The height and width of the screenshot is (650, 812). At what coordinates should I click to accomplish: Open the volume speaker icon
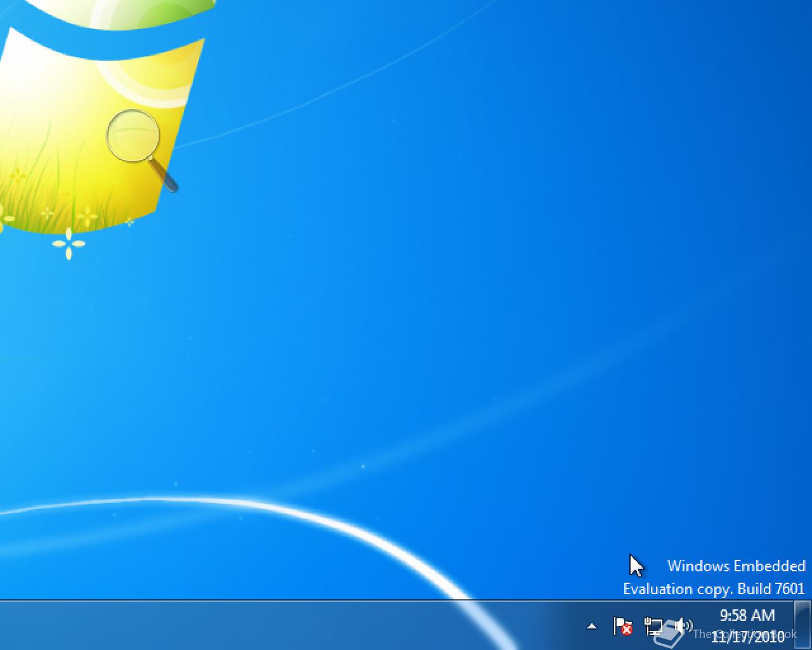click(683, 626)
